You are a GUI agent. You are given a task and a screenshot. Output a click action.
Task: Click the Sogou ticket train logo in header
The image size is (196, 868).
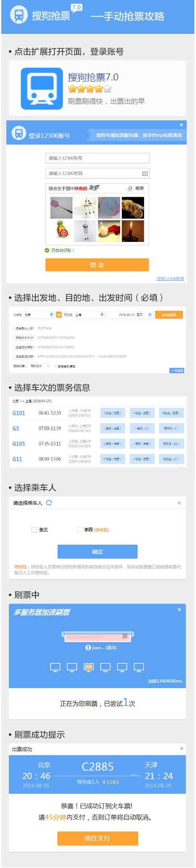tap(19, 15)
